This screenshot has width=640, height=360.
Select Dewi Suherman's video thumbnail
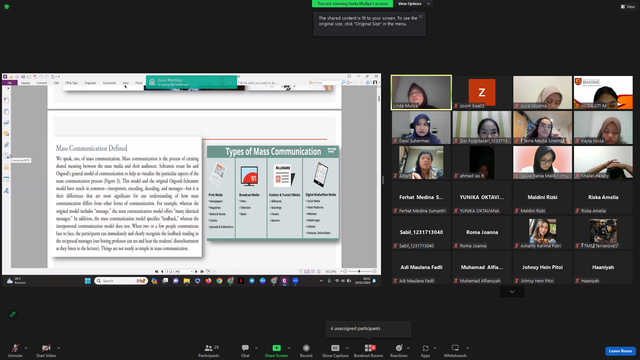pyautogui.click(x=421, y=127)
